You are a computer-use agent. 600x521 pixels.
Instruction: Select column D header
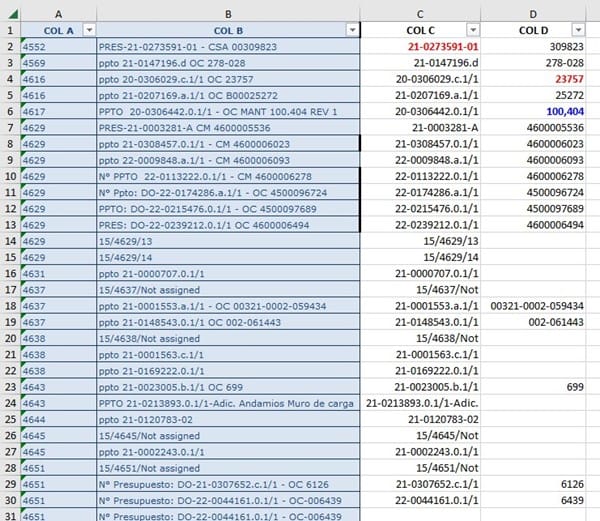533,14
